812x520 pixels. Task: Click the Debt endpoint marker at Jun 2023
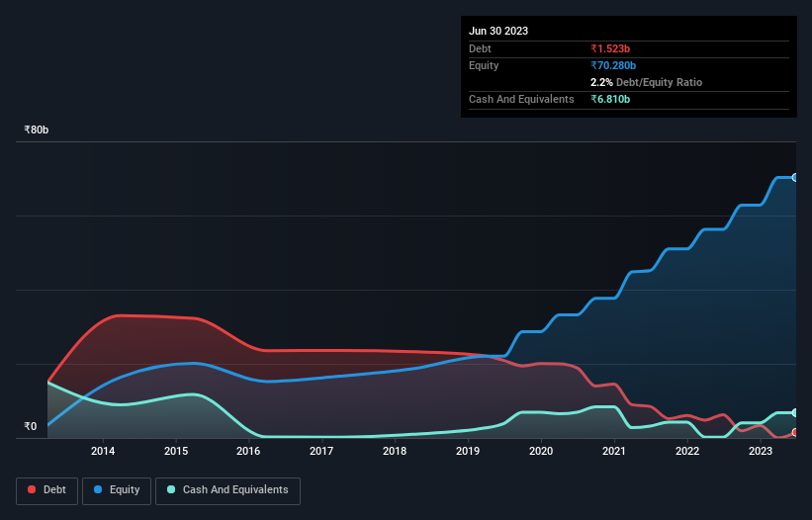(795, 433)
